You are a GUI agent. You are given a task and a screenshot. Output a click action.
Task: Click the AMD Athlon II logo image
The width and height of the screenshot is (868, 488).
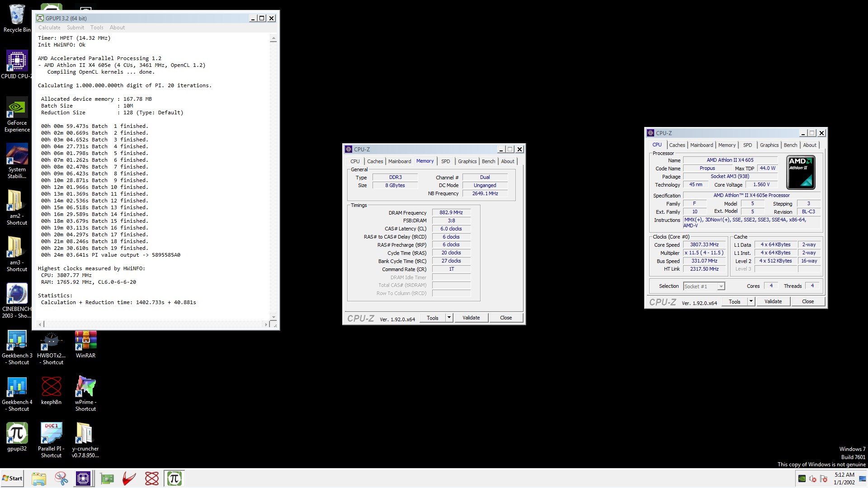pos(801,172)
